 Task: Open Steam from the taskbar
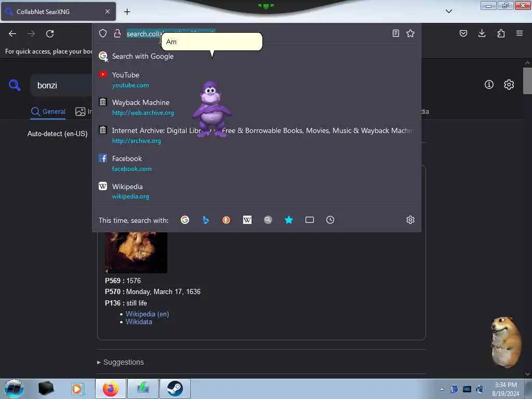pos(175,389)
